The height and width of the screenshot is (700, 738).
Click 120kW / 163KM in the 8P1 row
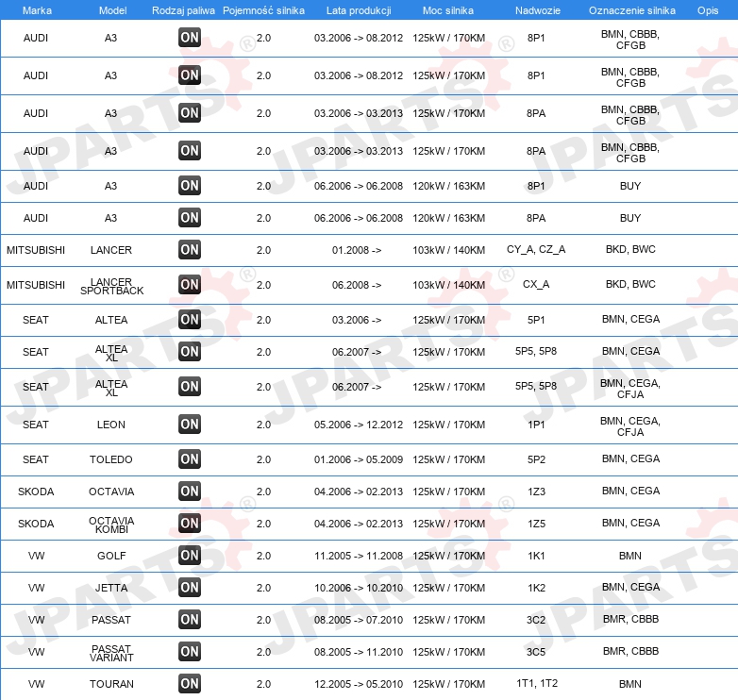(x=448, y=186)
